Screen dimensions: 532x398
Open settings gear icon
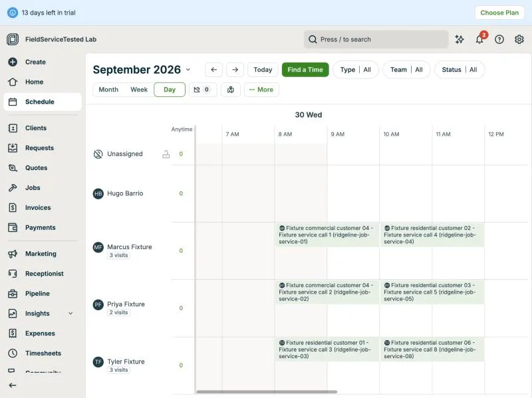pos(519,39)
